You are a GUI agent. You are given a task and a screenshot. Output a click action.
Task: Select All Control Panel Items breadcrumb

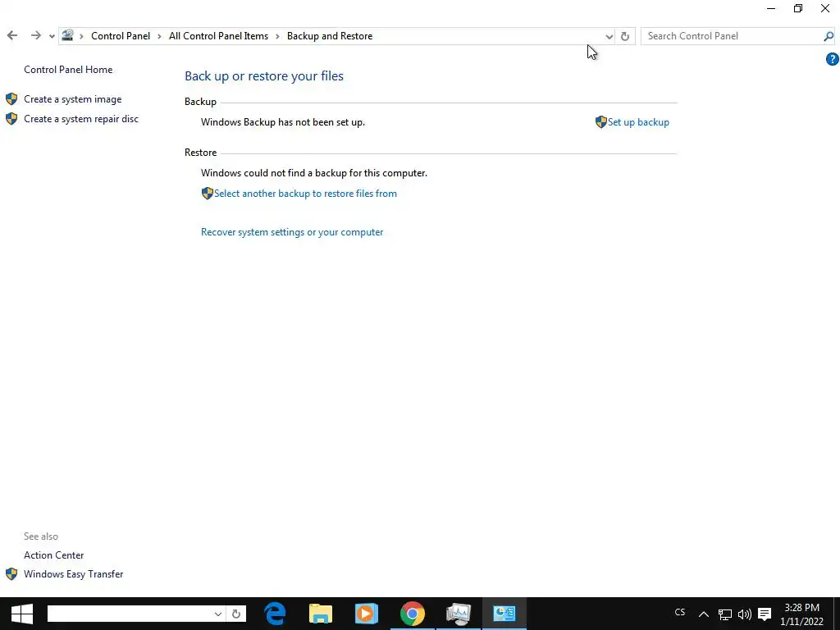(218, 36)
